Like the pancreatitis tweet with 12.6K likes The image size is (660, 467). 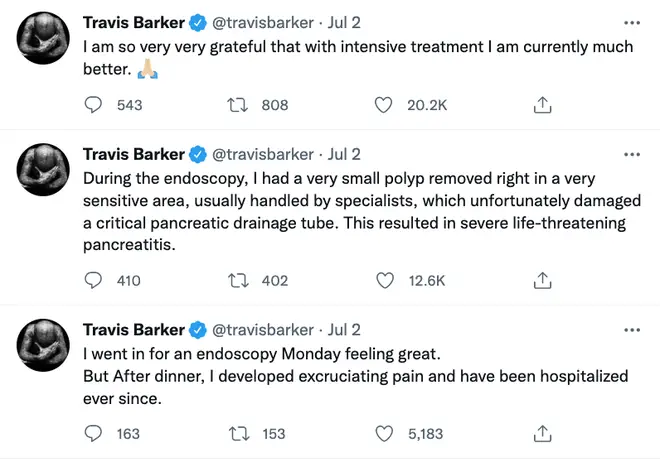pos(385,280)
